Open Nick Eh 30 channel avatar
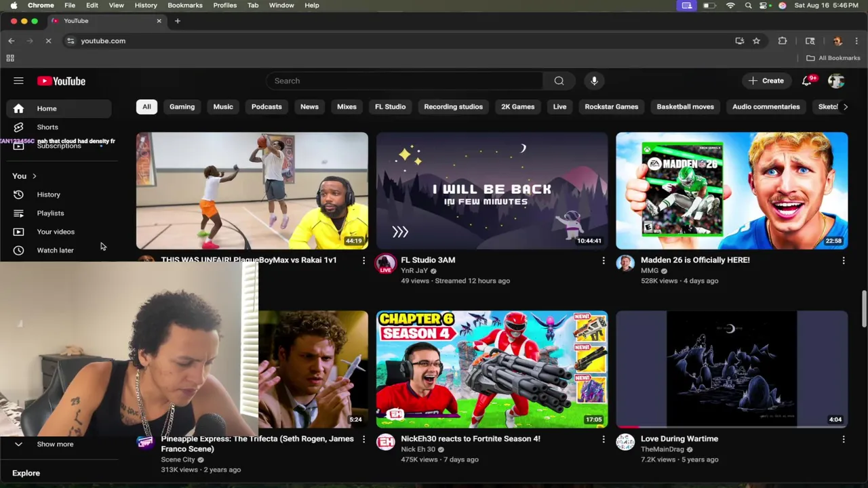868x488 pixels. [385, 443]
